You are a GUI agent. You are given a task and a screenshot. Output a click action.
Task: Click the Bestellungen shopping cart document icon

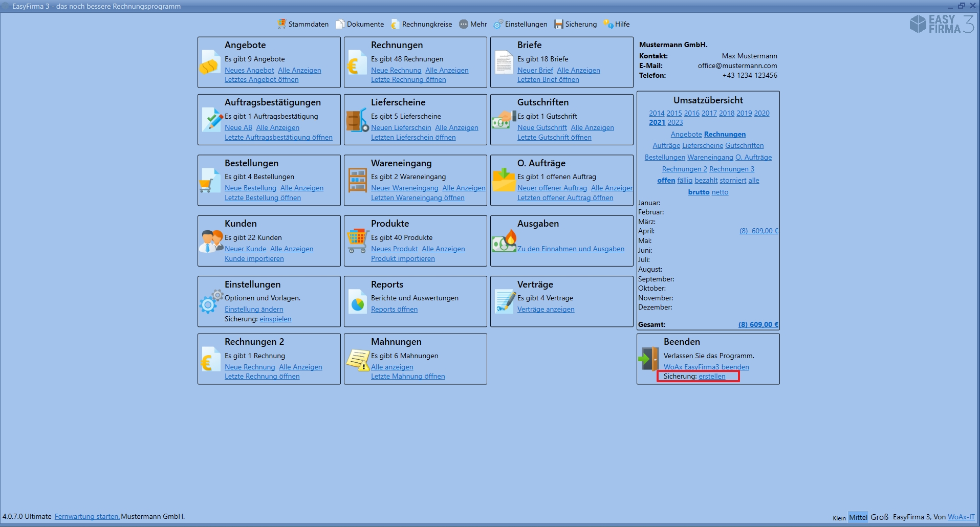click(x=209, y=181)
